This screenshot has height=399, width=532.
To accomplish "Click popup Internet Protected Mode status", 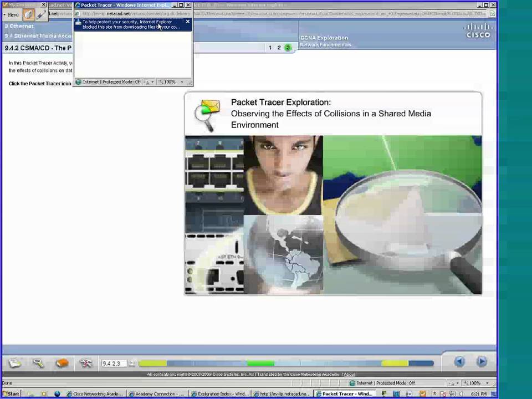I will 109,82.
